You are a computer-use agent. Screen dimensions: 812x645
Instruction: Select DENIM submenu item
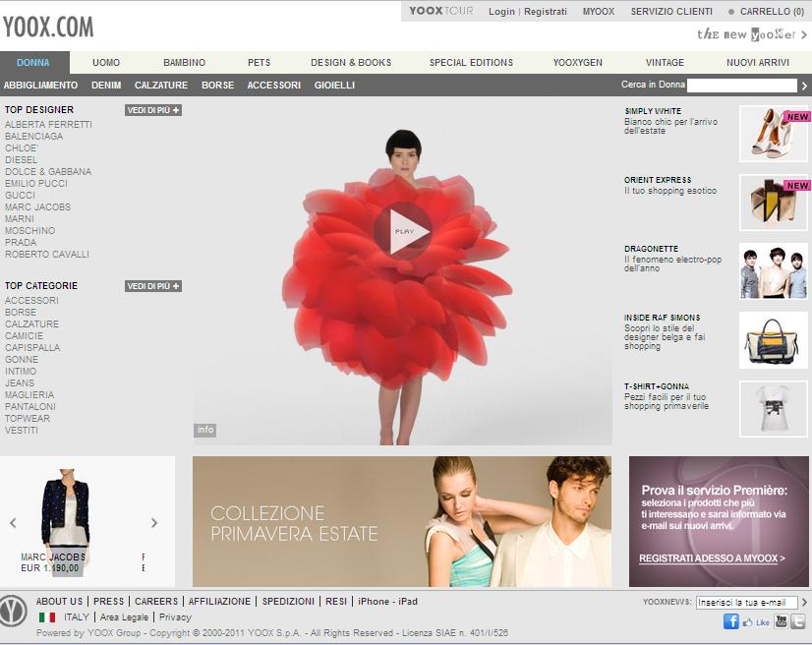(x=106, y=85)
